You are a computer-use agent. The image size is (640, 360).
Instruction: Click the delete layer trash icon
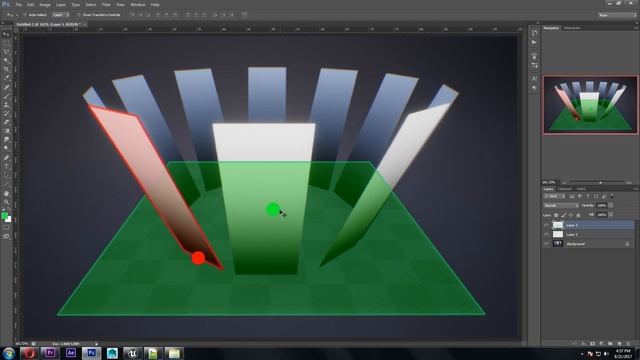(x=629, y=344)
